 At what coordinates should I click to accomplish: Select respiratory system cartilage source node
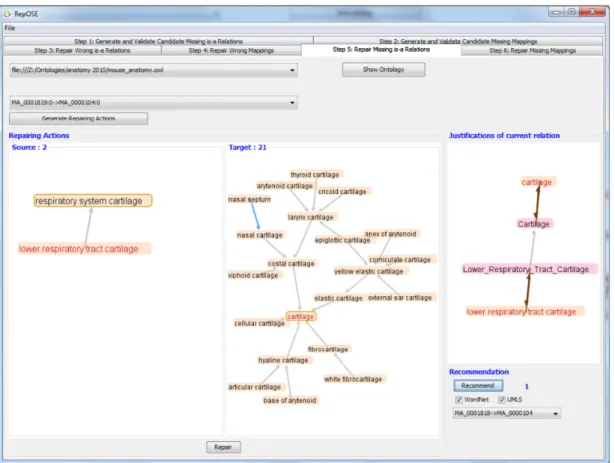point(93,201)
